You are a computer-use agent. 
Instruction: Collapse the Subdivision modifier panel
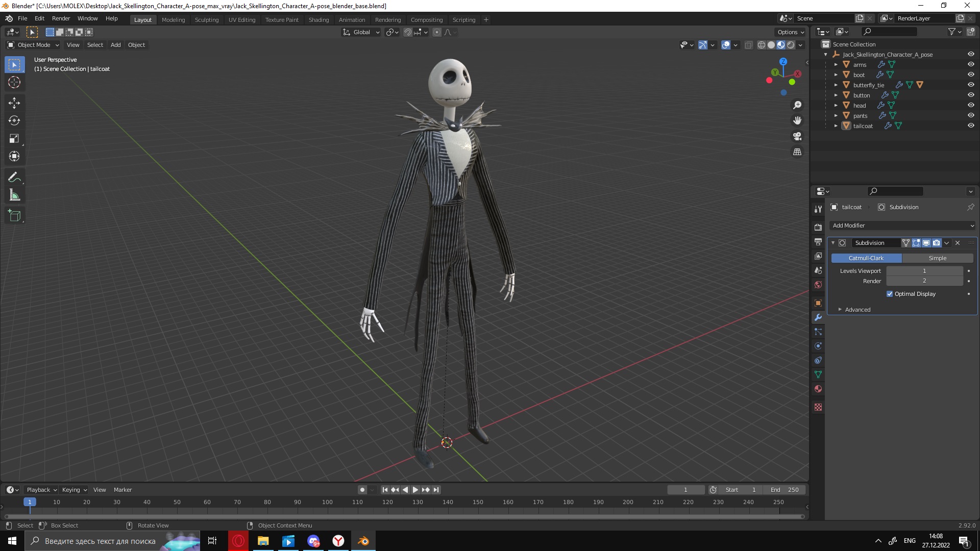pyautogui.click(x=833, y=243)
